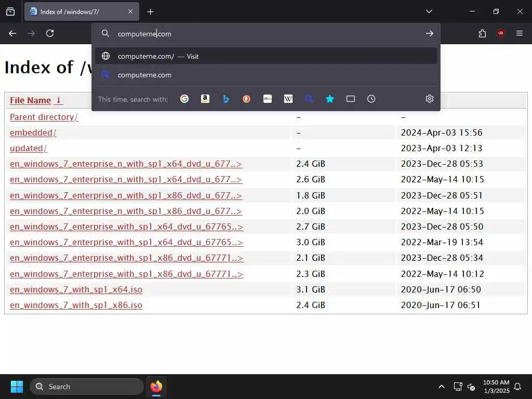
Task: Search with Wikipedia one-off icon
Action: point(288,99)
